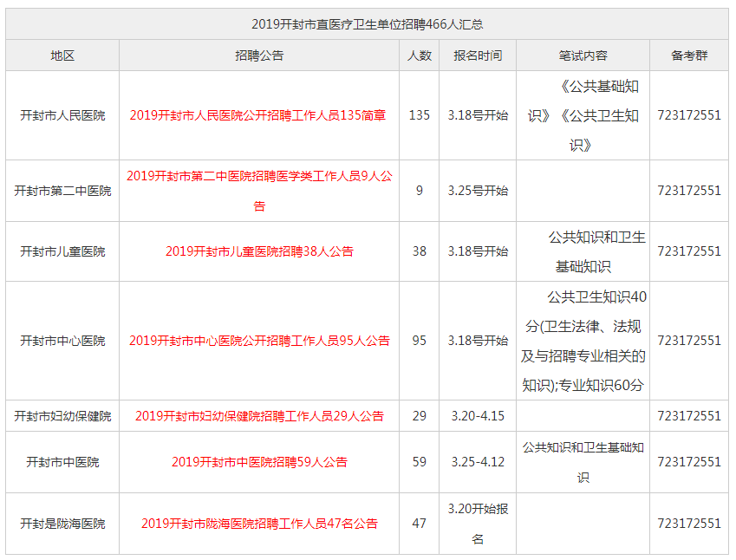736x560 pixels.
Task: Click the 备考群 column header
Action: tap(689, 55)
